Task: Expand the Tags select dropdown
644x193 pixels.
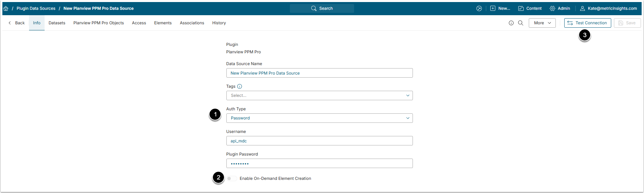Action: coord(319,95)
